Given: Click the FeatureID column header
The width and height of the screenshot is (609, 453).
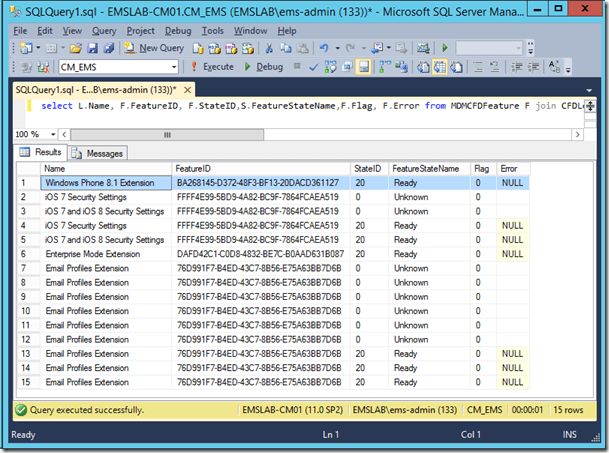Looking at the screenshot, I should pos(260,169).
